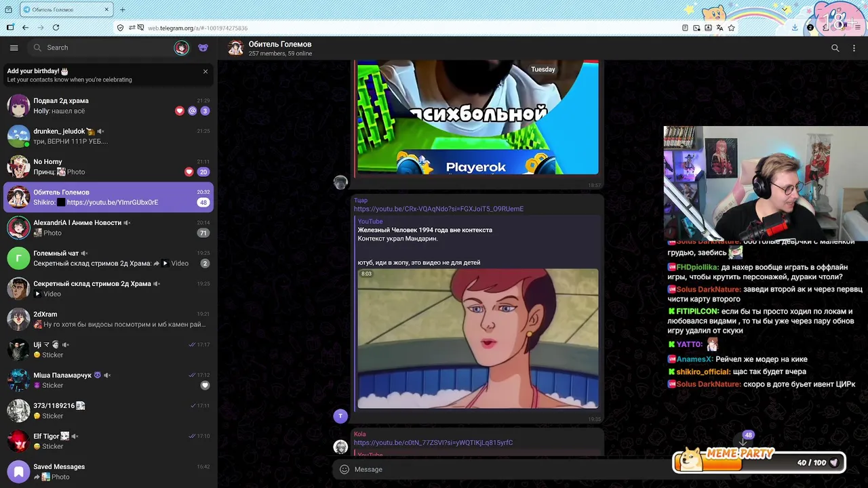
Task: Open chat three-dots more actions menu
Action: (854, 48)
